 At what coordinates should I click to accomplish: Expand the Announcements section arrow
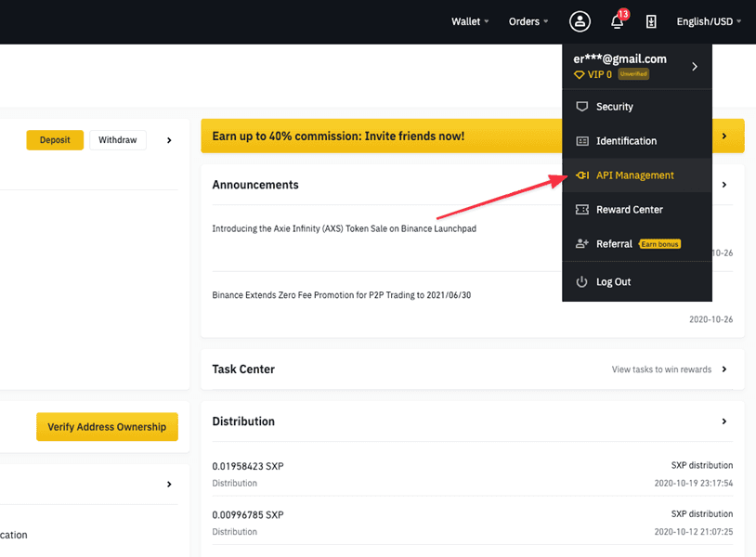tap(724, 185)
